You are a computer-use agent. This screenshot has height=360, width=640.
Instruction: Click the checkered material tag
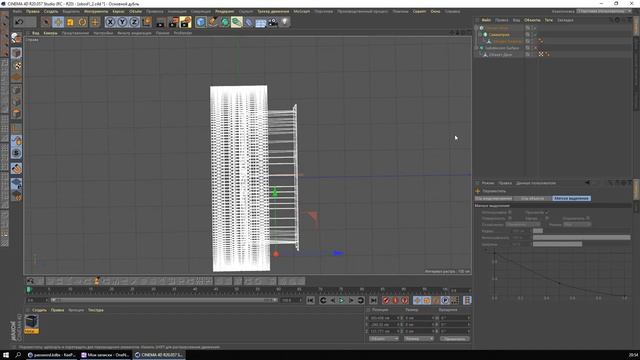pos(541,54)
